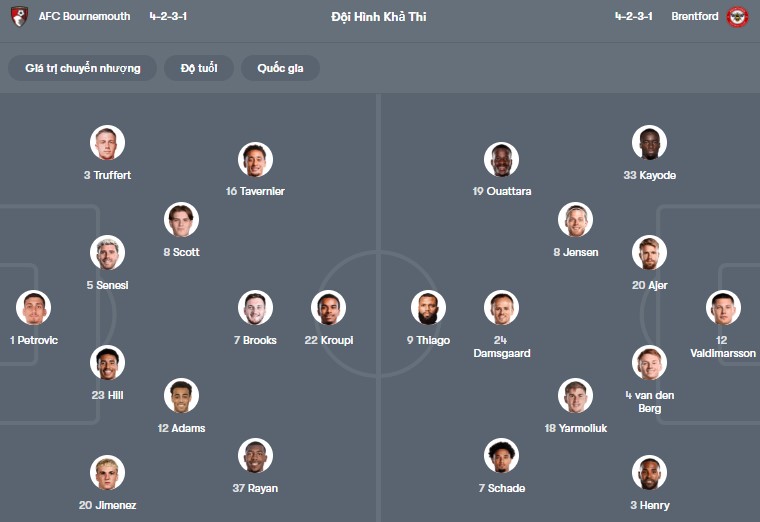Click the "Đội Hình Khả Thi" heading
Viewport: 760px width, 522px height.
pos(378,17)
